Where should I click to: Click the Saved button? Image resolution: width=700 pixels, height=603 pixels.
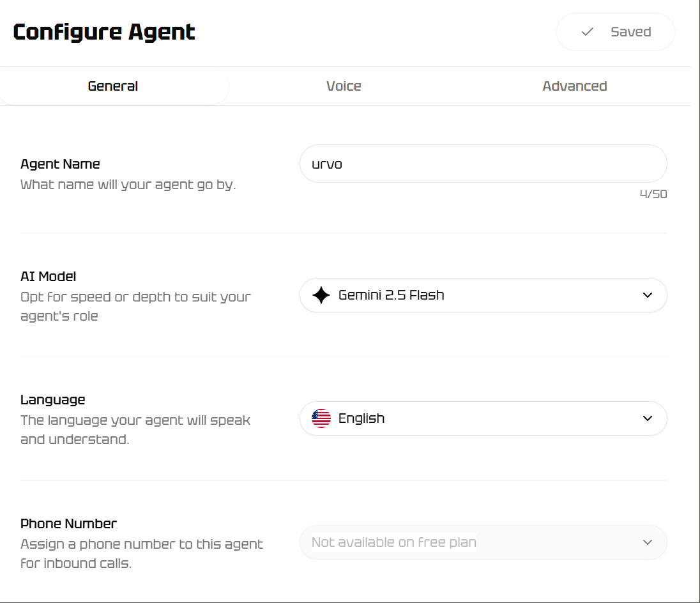(x=615, y=32)
